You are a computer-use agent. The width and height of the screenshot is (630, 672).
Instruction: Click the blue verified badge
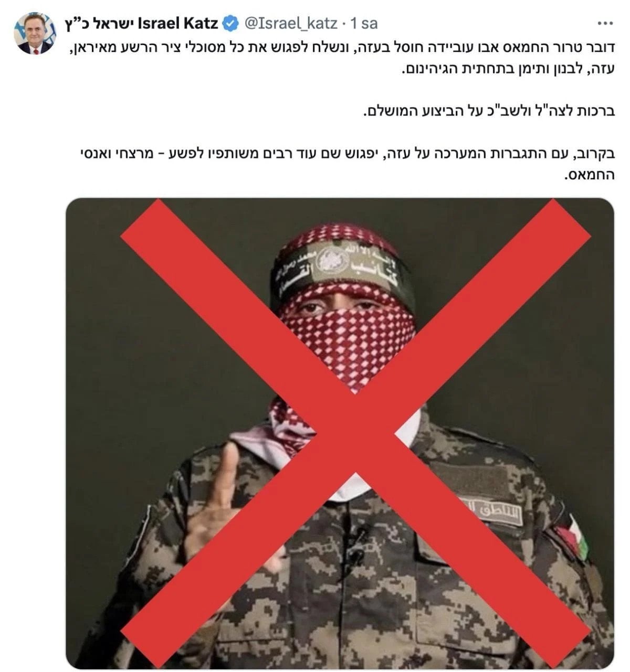click(x=230, y=24)
